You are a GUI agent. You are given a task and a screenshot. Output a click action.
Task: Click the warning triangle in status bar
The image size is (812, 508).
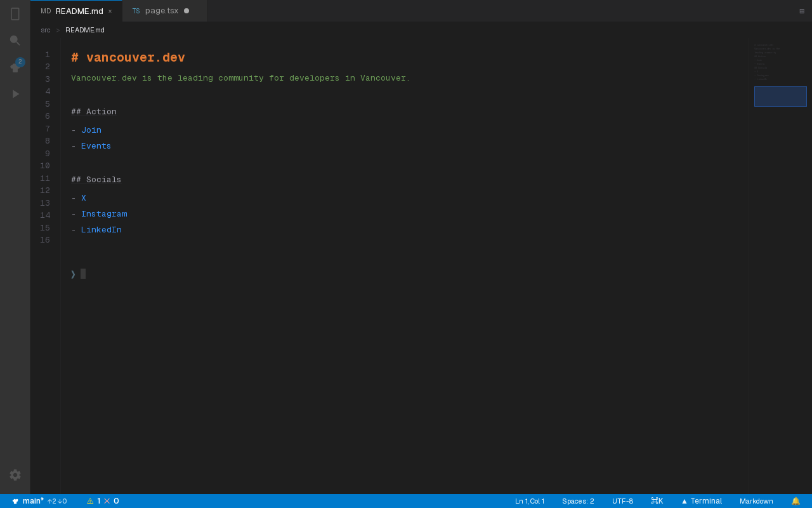pyautogui.click(x=90, y=501)
